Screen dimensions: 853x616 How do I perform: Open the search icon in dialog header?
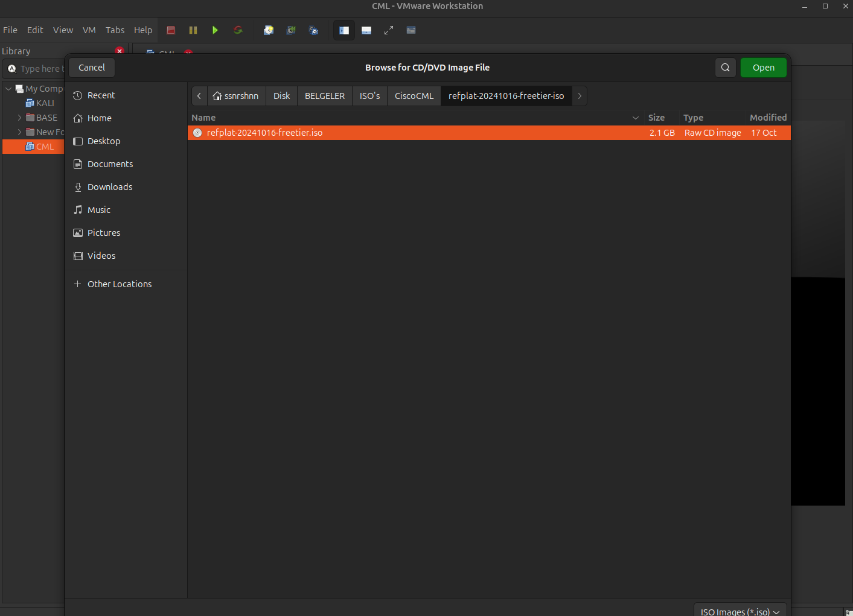(726, 68)
